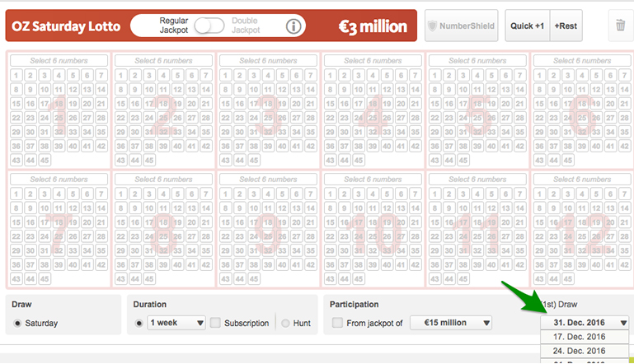Select the Hunt radio button

tap(285, 323)
